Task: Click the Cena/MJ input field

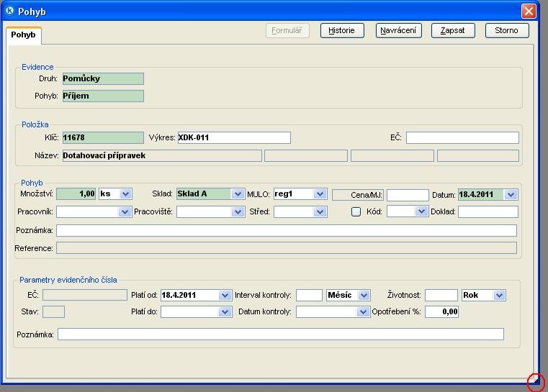Action: tap(408, 195)
